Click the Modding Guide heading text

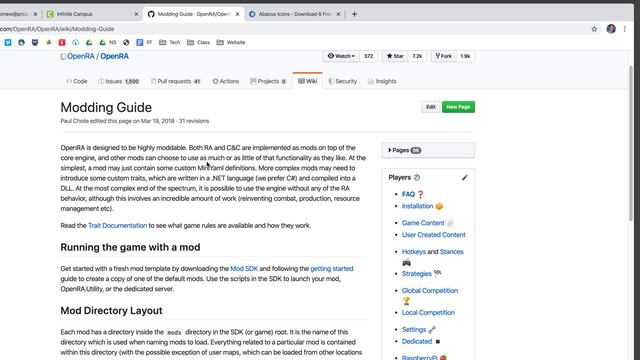106,107
